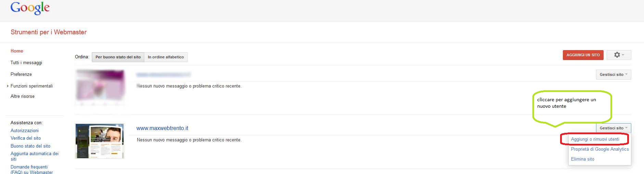The image size is (644, 174).
Task: Sort sites "In ordine alfabetico"
Action: 166,57
